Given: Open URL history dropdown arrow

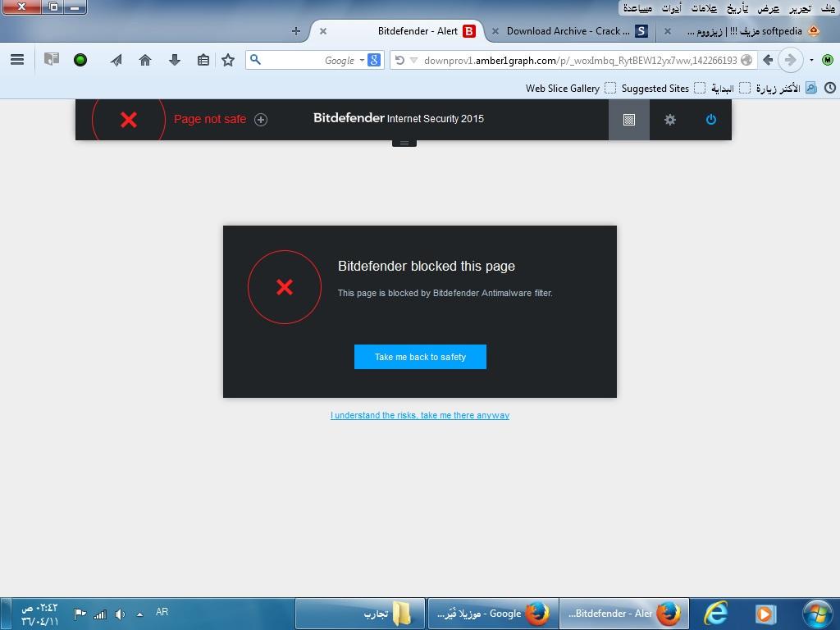Looking at the screenshot, I should 413,60.
